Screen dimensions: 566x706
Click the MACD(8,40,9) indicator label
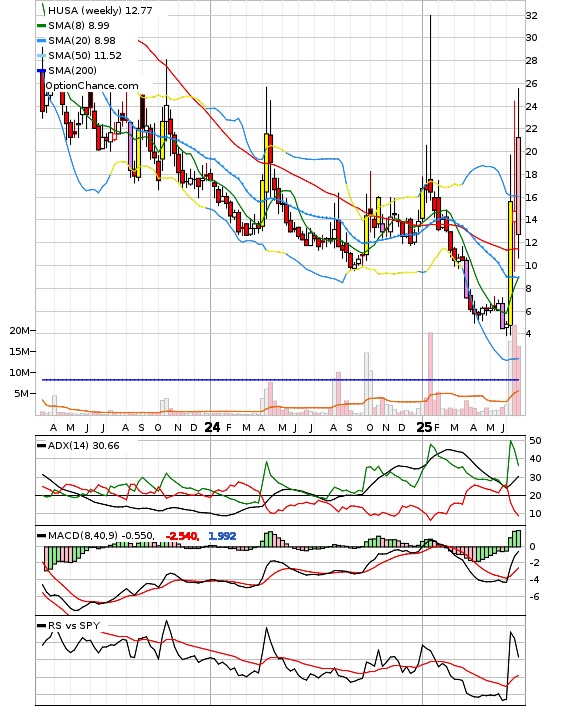click(83, 536)
